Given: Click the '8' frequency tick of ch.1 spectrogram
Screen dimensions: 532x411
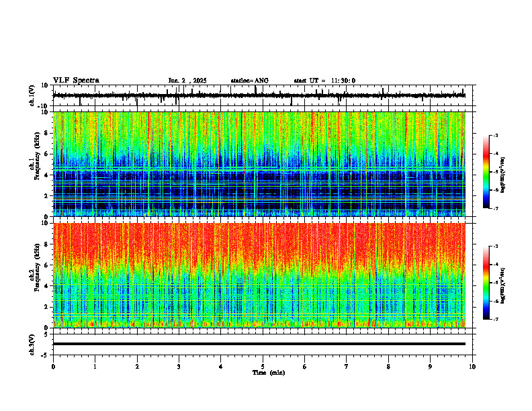Looking at the screenshot, I should (x=47, y=133).
